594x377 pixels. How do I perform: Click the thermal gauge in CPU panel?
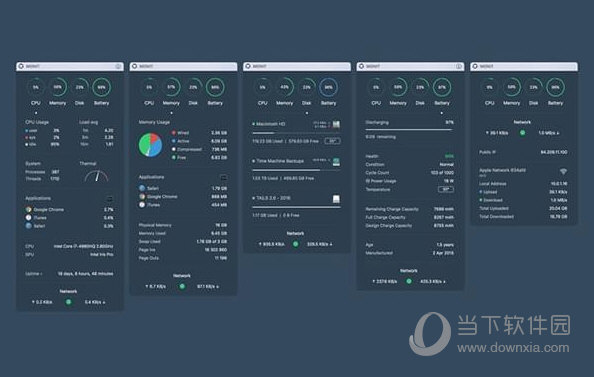[x=96, y=175]
